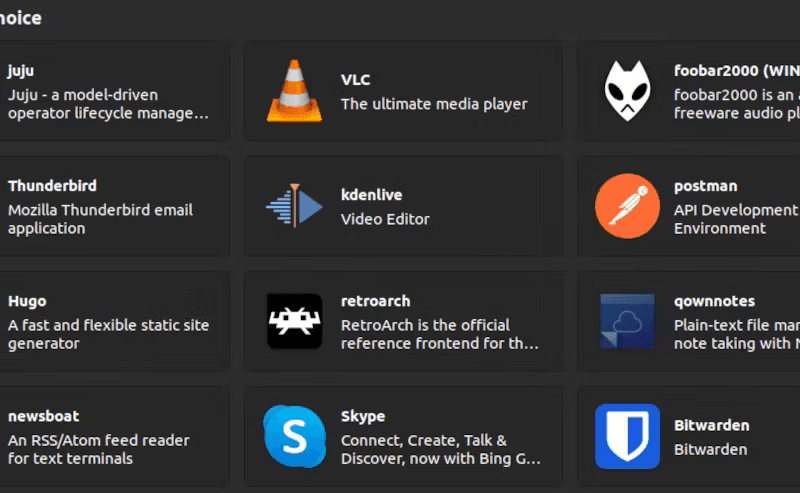Click 'RetroArch is the official reference frontend' text

coord(440,334)
